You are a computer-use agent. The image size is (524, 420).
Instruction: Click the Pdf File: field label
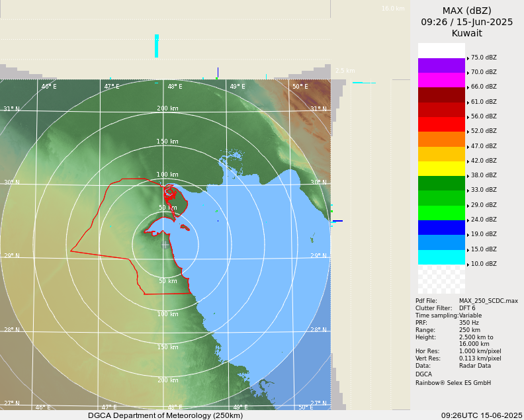tap(426, 301)
